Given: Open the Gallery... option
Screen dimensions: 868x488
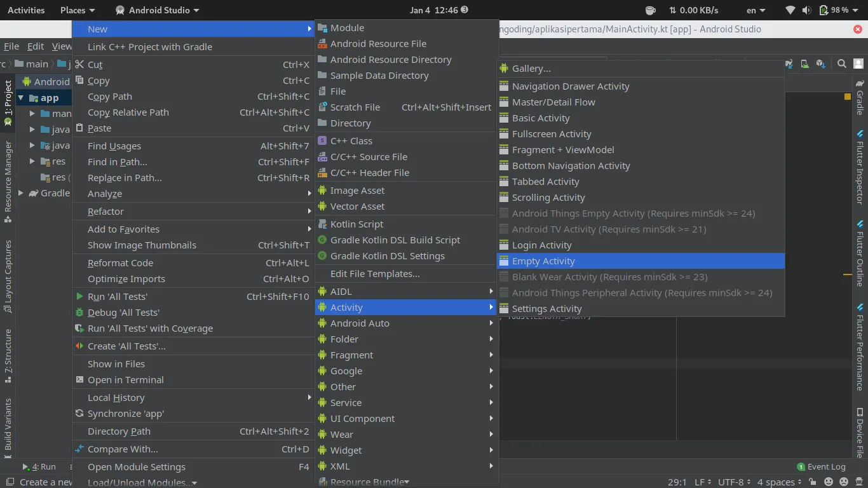Looking at the screenshot, I should click(641, 69).
